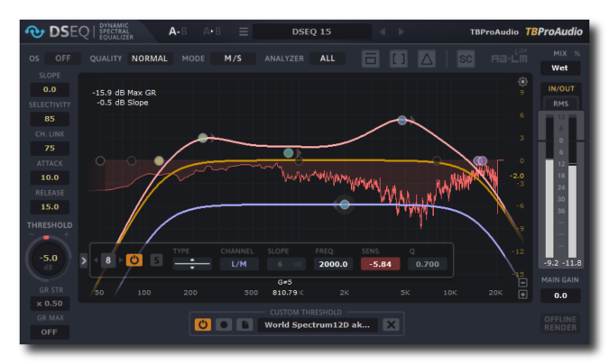This screenshot has width=609, height=364.
Task: Change MODE setting from M/S
Action: (x=233, y=59)
